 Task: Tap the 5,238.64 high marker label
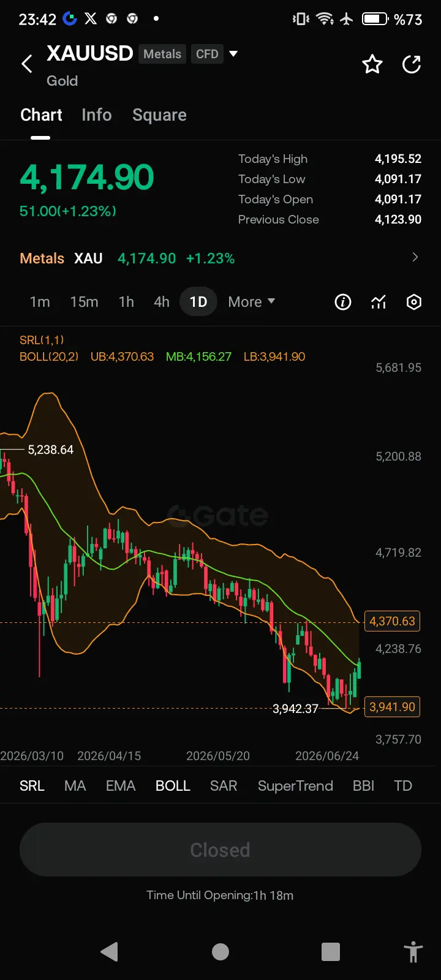coord(51,450)
